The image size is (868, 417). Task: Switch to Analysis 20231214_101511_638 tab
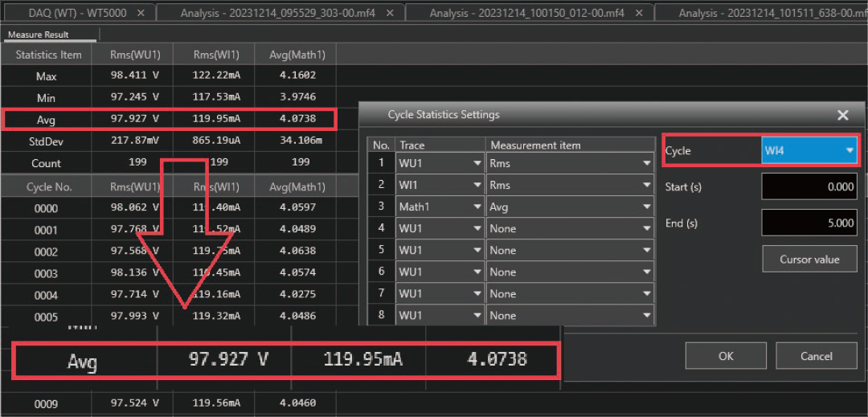764,13
